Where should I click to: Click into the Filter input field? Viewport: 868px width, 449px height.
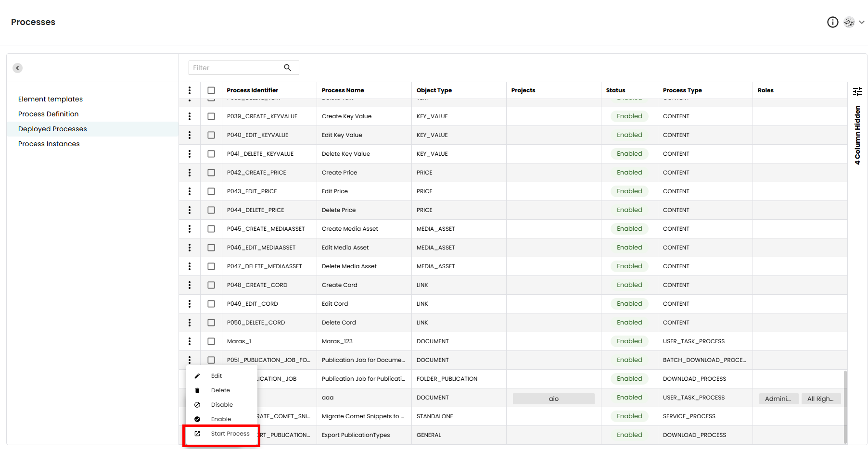point(236,68)
